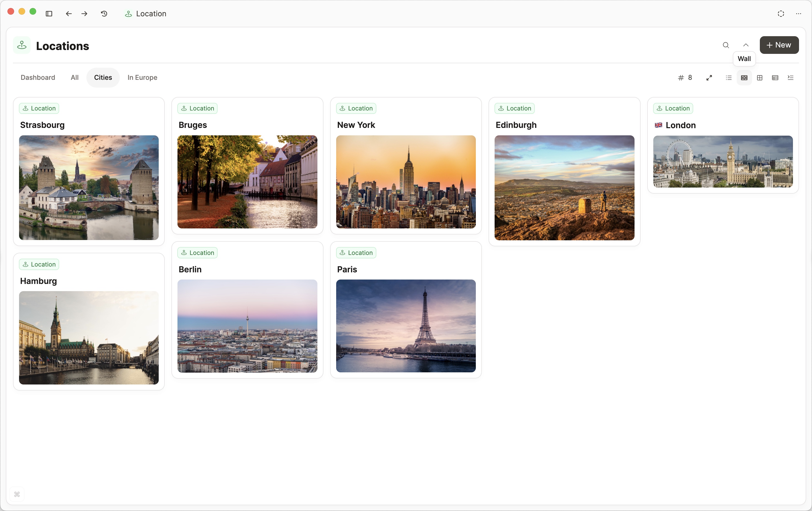Click the search magnifier icon
The height and width of the screenshot is (511, 812).
click(726, 45)
